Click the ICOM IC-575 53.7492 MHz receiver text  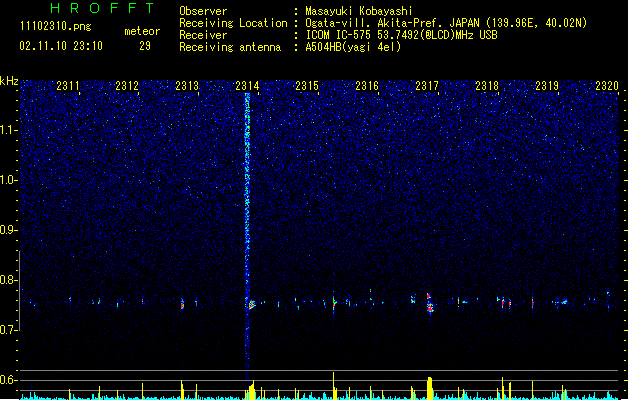[x=401, y=35]
